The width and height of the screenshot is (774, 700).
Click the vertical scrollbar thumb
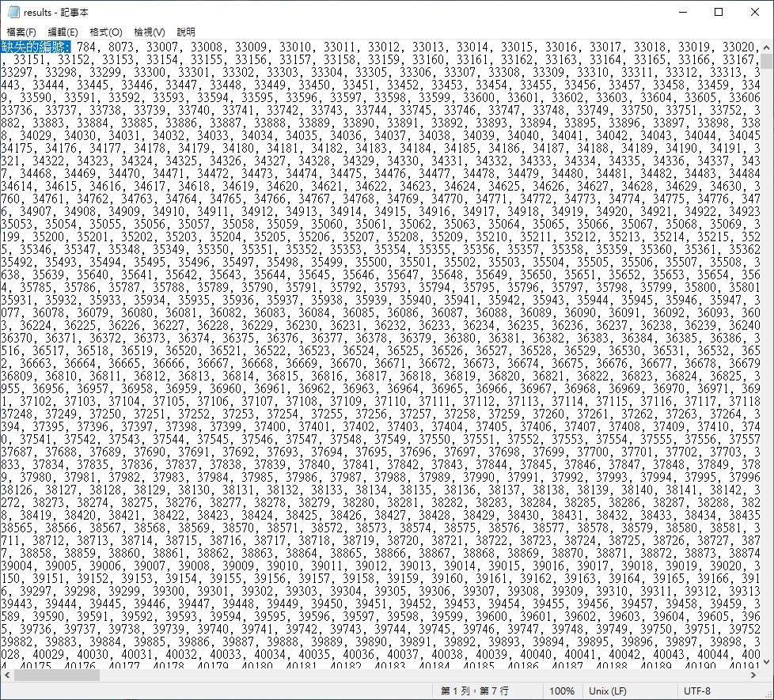(x=766, y=61)
